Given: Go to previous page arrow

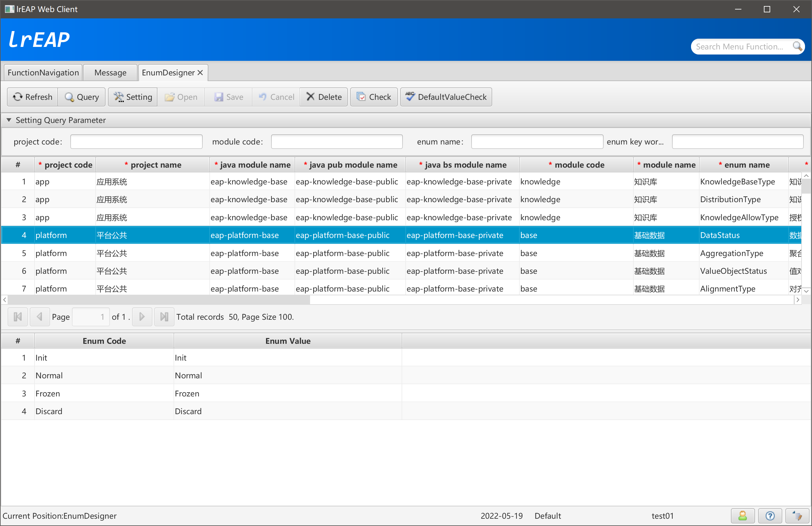Looking at the screenshot, I should [x=40, y=317].
